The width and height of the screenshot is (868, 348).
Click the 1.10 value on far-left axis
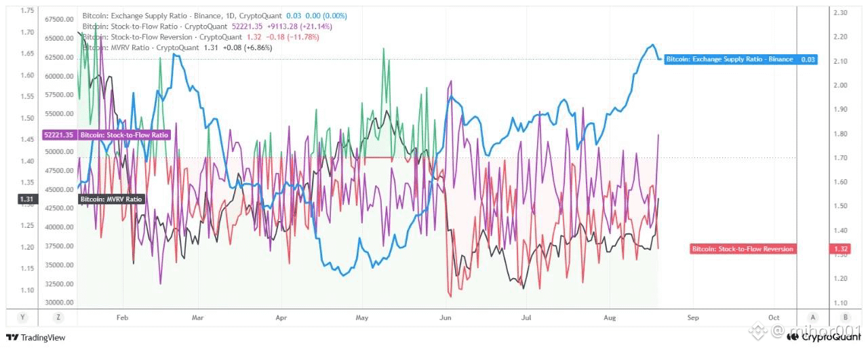tap(27, 290)
